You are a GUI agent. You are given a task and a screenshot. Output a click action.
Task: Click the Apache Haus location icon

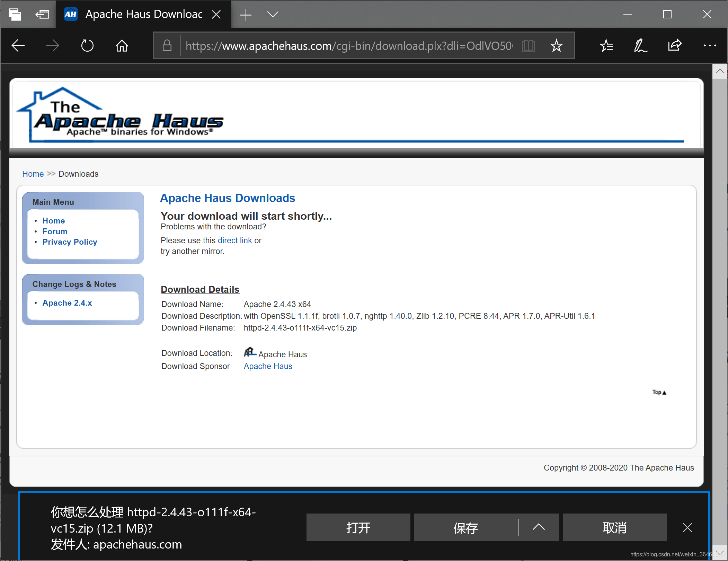[x=250, y=352]
